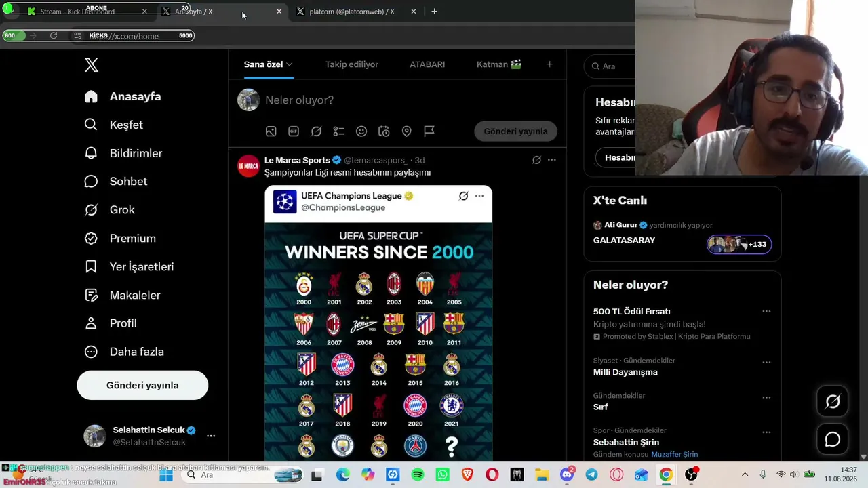
Task: Open options for Sırf trend
Action: (766, 397)
